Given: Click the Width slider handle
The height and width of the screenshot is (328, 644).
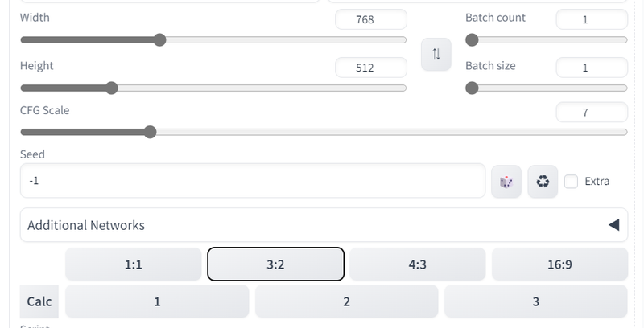Looking at the screenshot, I should click(x=159, y=39).
